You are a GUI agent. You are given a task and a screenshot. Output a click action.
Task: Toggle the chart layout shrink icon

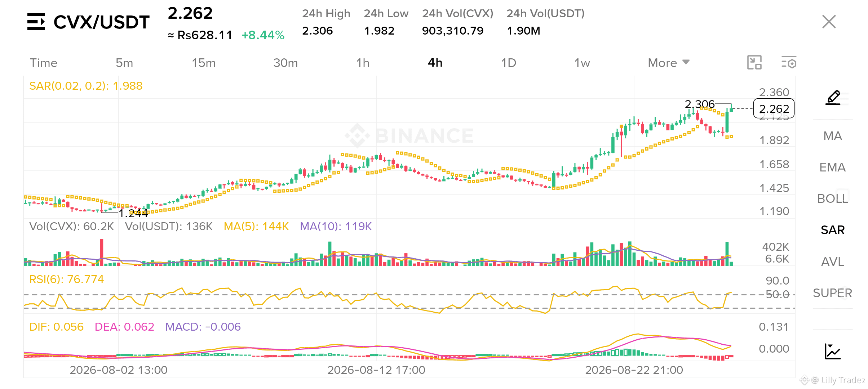[754, 62]
